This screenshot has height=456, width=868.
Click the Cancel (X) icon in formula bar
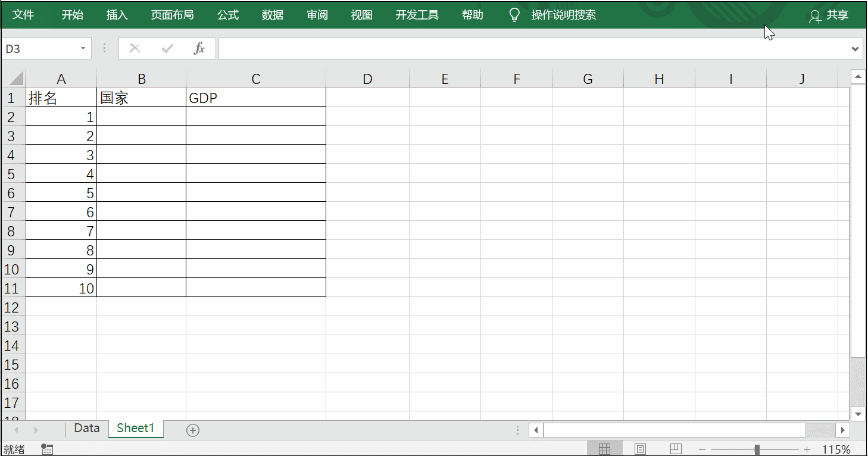pos(135,49)
